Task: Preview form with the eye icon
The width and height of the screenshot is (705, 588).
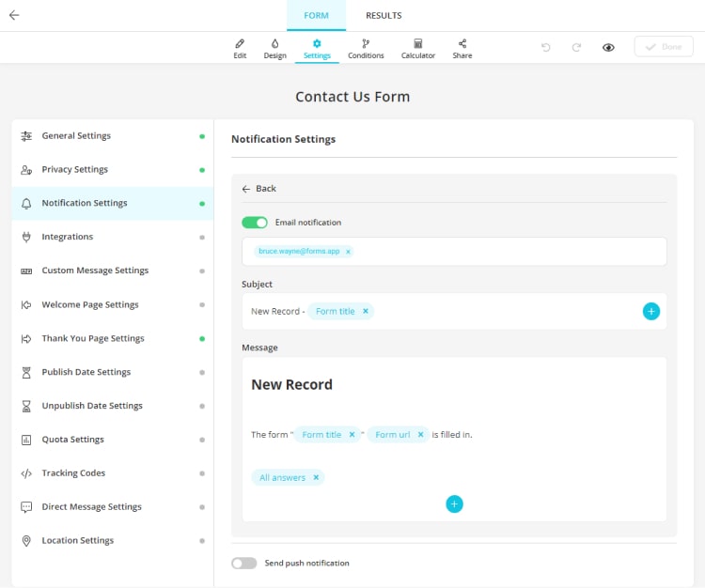Action: 608,47
